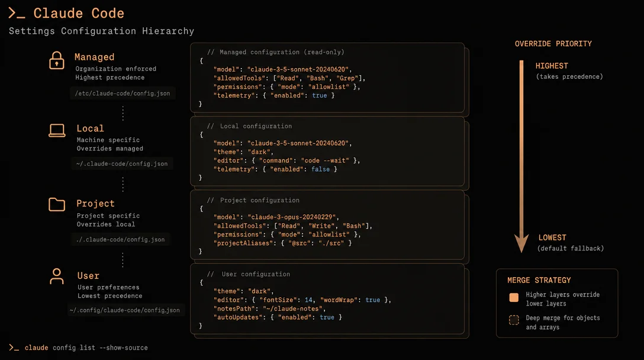Click the ~/.config/claude-code/config.json path label
The width and height of the screenshot is (644, 360).
coord(125,310)
